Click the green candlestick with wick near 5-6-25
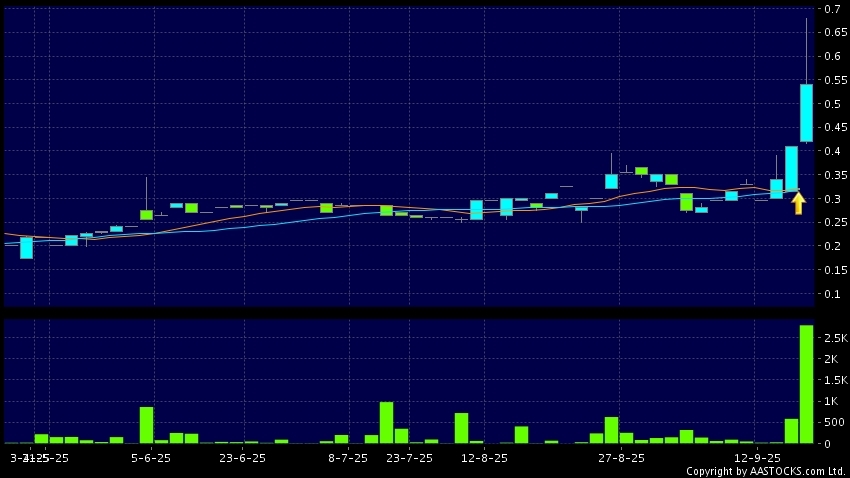Image resolution: width=850 pixels, height=478 pixels. point(146,214)
